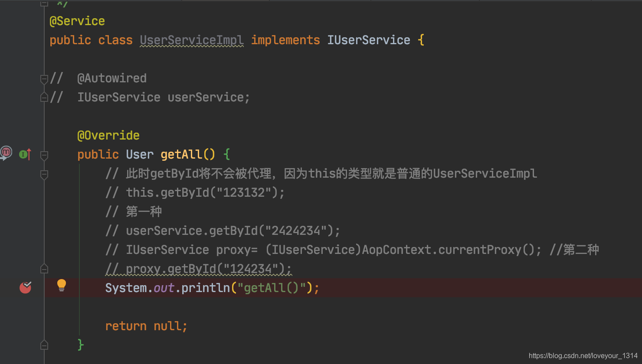Click the breakpoint icon beside System.out.println line
The image size is (642, 364).
point(26,287)
